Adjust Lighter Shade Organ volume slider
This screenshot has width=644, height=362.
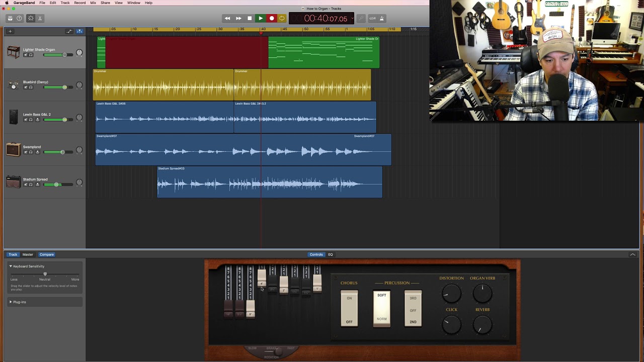pyautogui.click(x=58, y=54)
